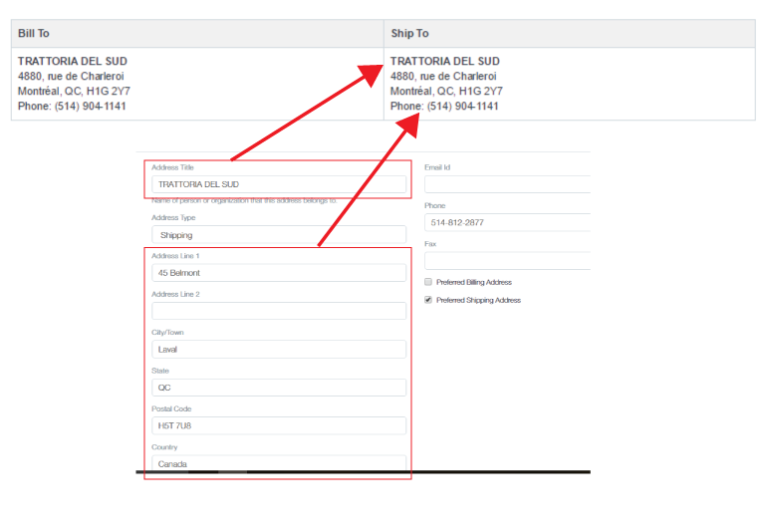Viewport: 766px width, 532px height.
Task: Select the Ship To phone number line
Action: [444, 106]
